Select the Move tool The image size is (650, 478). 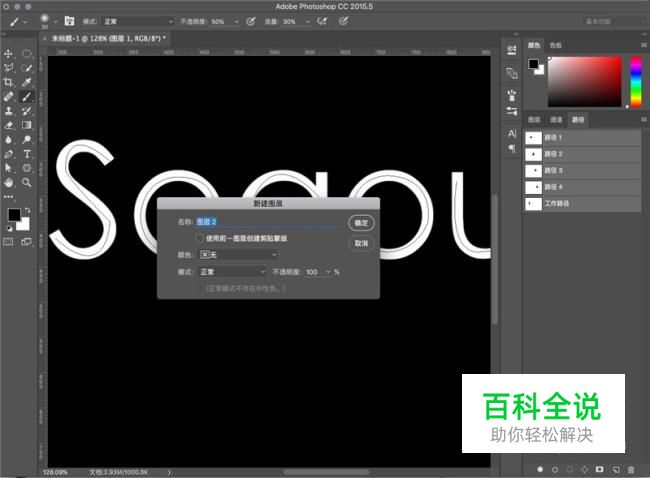(x=8, y=53)
